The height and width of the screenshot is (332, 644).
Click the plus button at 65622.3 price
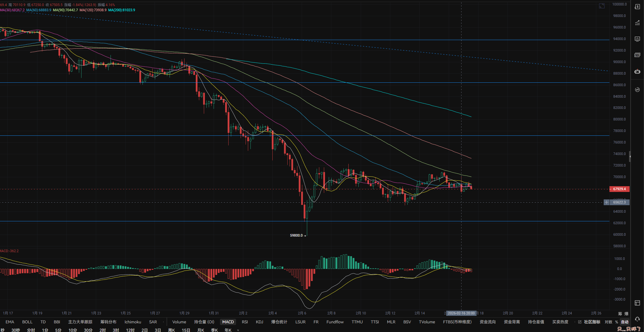pyautogui.click(x=606, y=202)
